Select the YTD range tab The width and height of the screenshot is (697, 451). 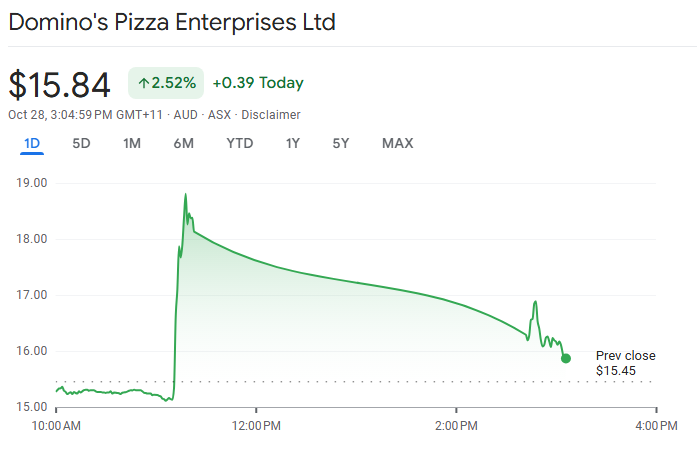pos(240,143)
